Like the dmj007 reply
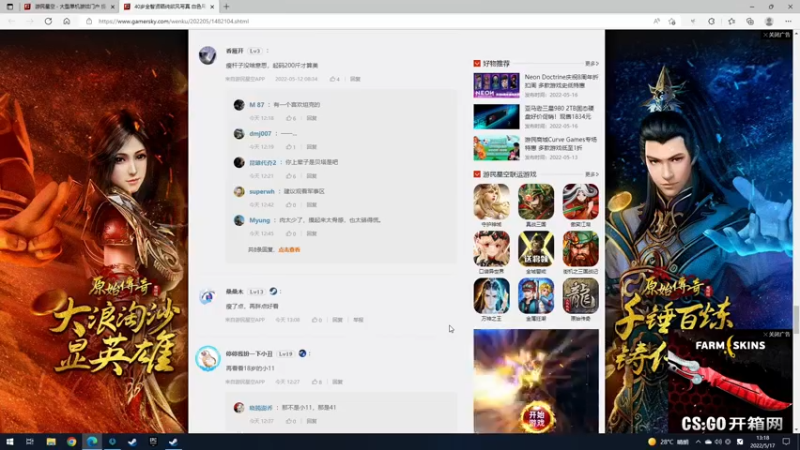800x450 pixels. (x=291, y=147)
